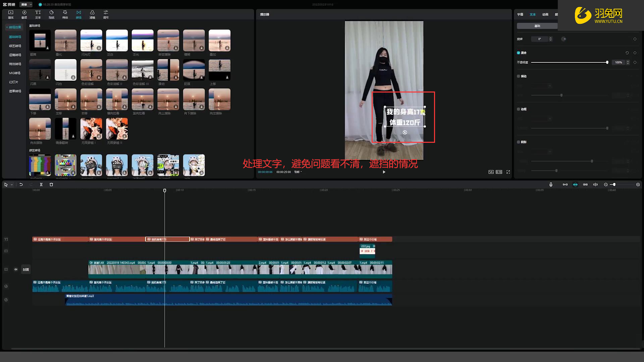Expand the selection tool dropdown arrow

click(x=12, y=185)
